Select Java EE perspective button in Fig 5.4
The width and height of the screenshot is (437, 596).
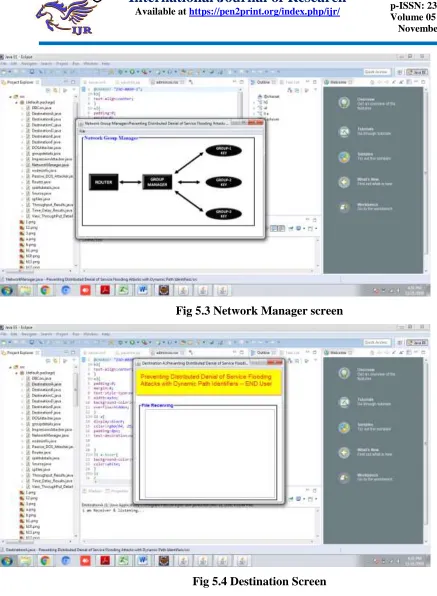coord(417,342)
